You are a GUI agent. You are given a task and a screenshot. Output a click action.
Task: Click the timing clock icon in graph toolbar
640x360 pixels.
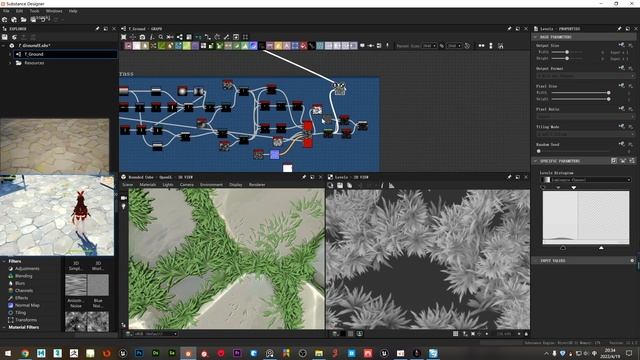467,46
